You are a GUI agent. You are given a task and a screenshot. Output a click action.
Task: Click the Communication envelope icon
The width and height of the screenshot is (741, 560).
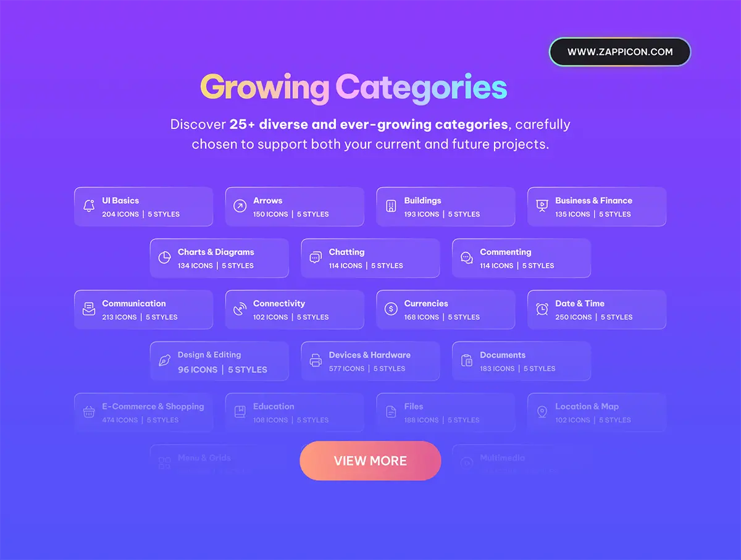89,309
